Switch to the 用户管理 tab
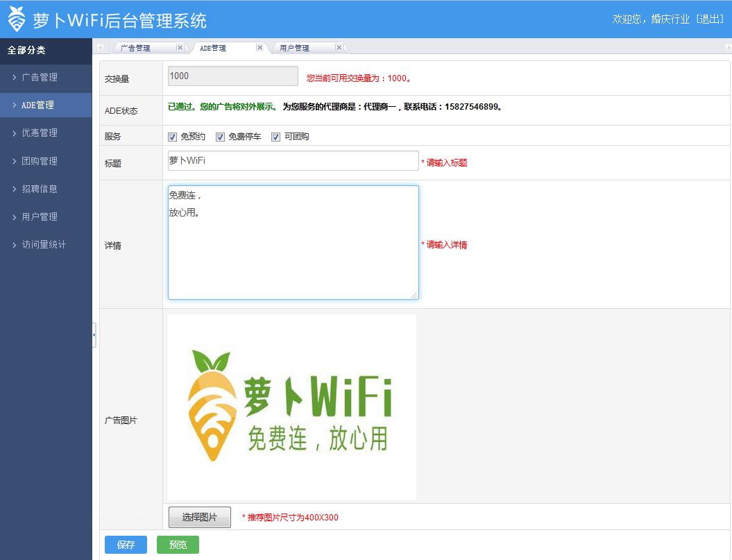Viewport: 732px width, 560px height. click(x=294, y=49)
